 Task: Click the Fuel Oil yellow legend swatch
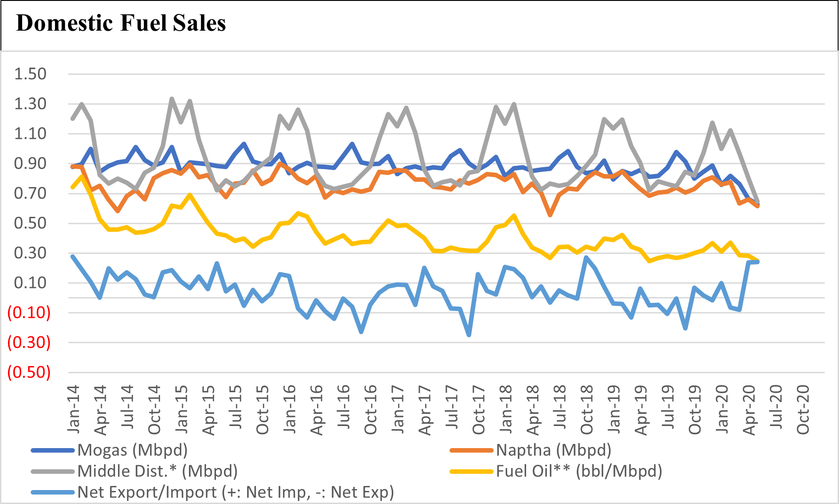click(472, 472)
